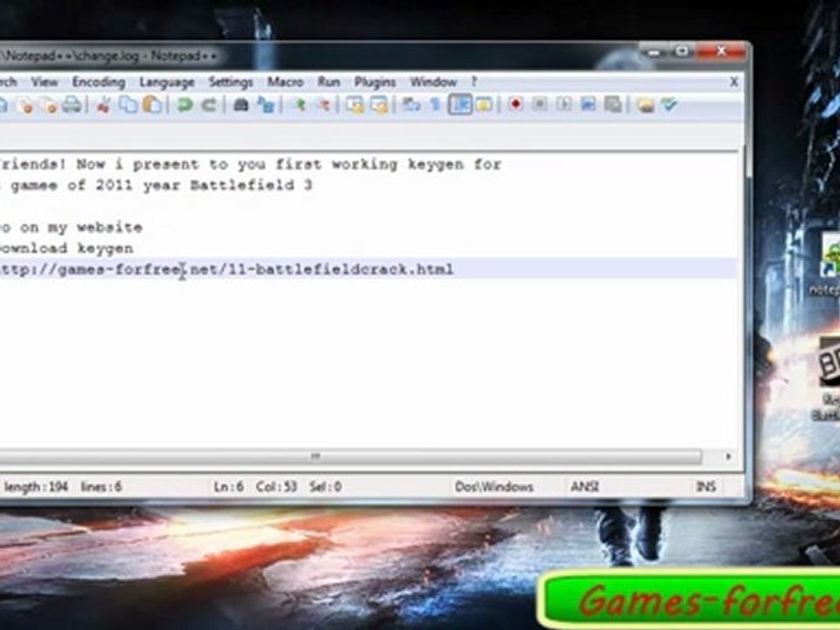
Task: Open the Macro menu
Action: pos(285,82)
